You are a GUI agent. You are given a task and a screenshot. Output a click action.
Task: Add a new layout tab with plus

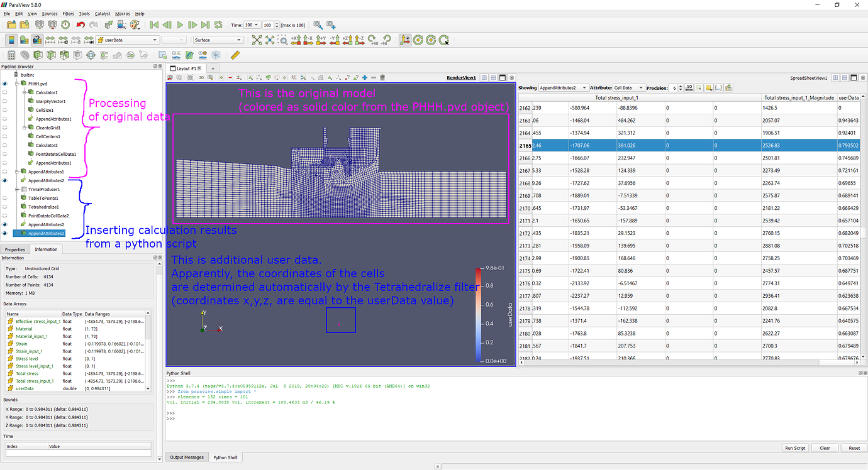(x=213, y=68)
